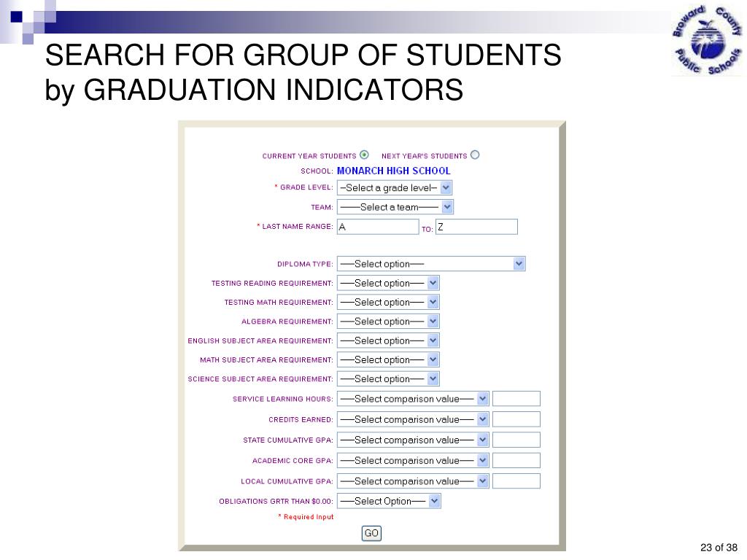
Task: Expand the Team selection dropdown
Action: pyautogui.click(x=395, y=207)
